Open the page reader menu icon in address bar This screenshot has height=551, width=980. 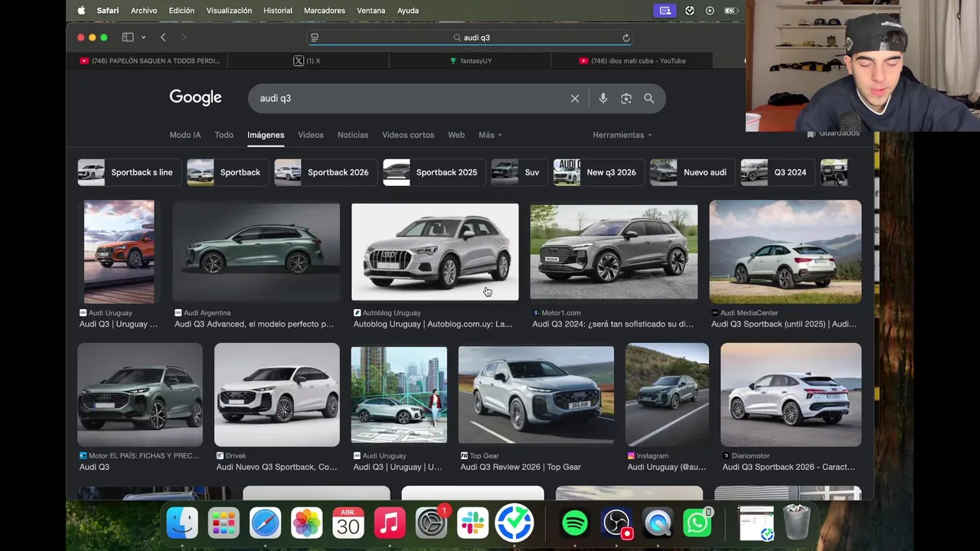coord(315,37)
